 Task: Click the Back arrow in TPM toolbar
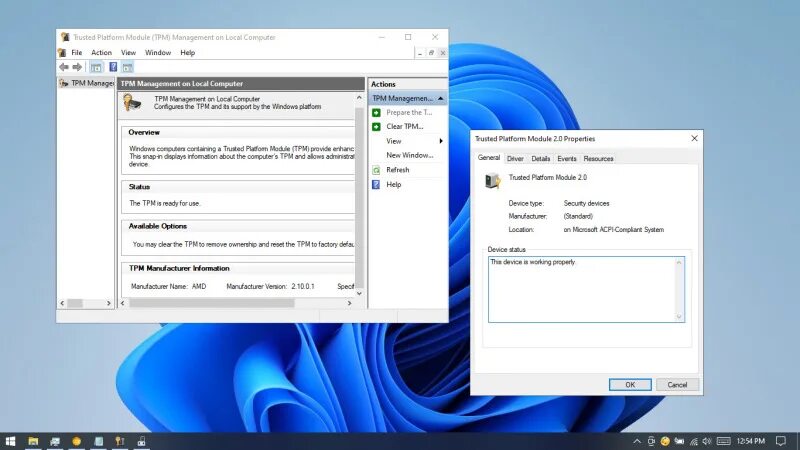click(64, 67)
